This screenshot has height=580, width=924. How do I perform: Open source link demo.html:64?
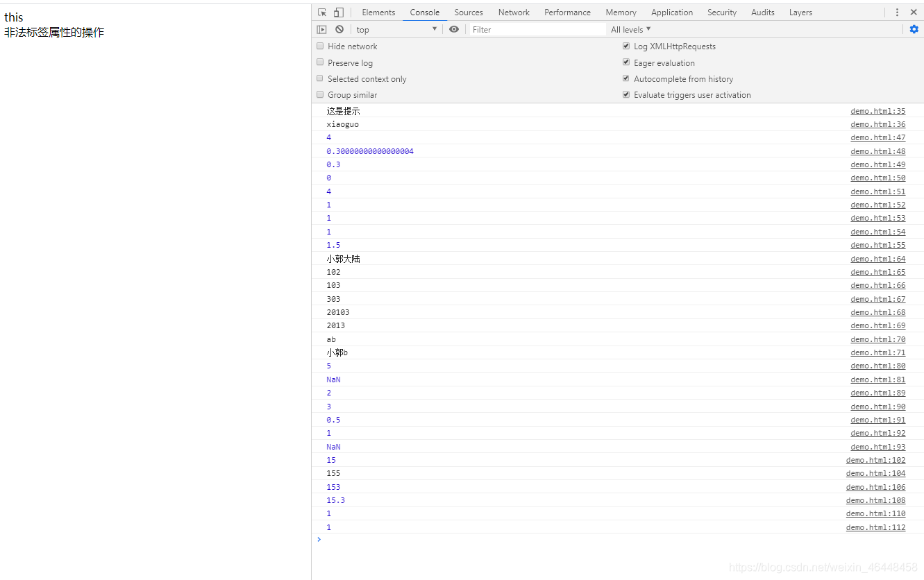pyautogui.click(x=877, y=259)
